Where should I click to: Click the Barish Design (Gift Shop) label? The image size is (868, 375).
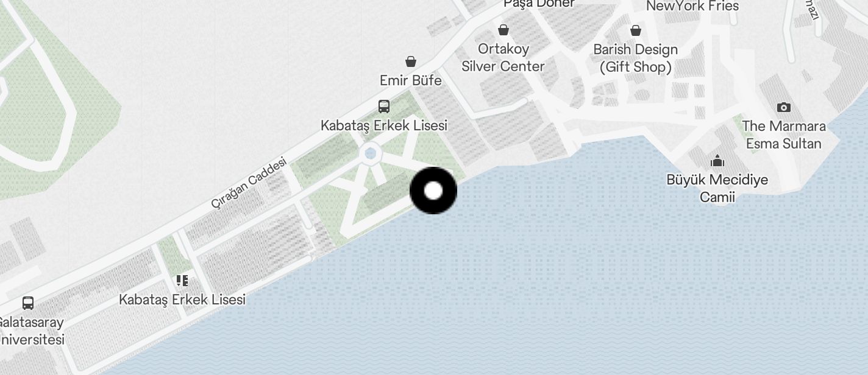click(x=636, y=58)
